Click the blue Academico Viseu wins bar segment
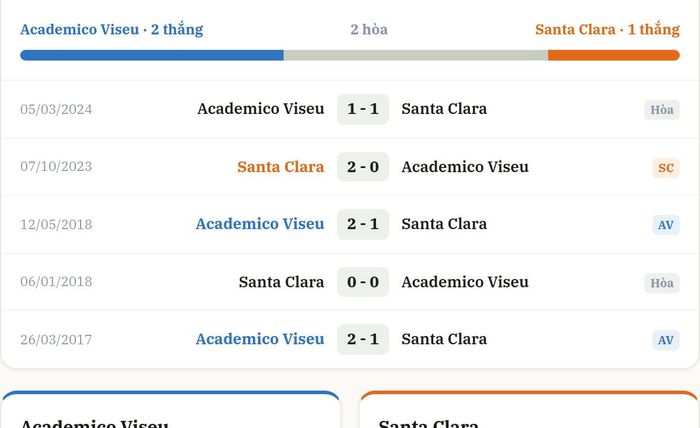Viewport: 700px width, 428px height. pyautogui.click(x=152, y=55)
